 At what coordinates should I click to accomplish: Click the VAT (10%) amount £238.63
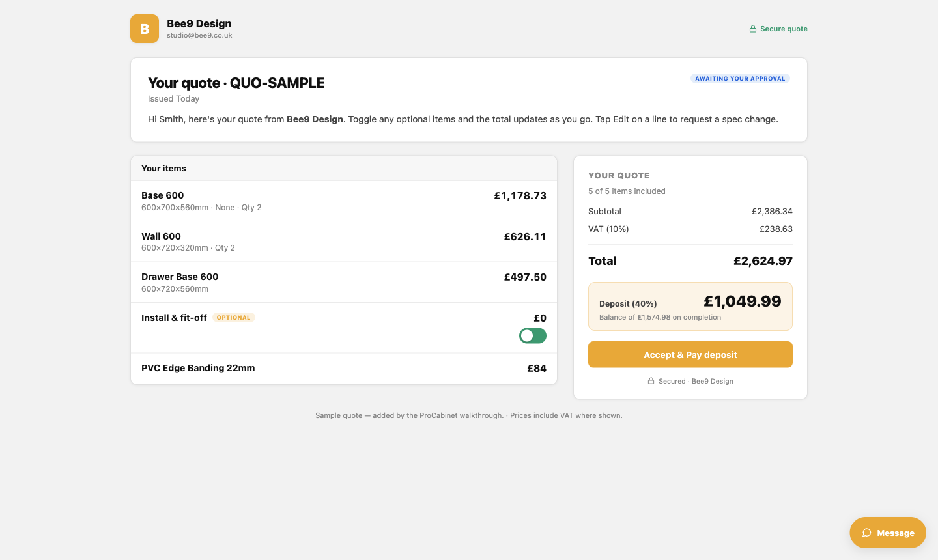coord(776,229)
